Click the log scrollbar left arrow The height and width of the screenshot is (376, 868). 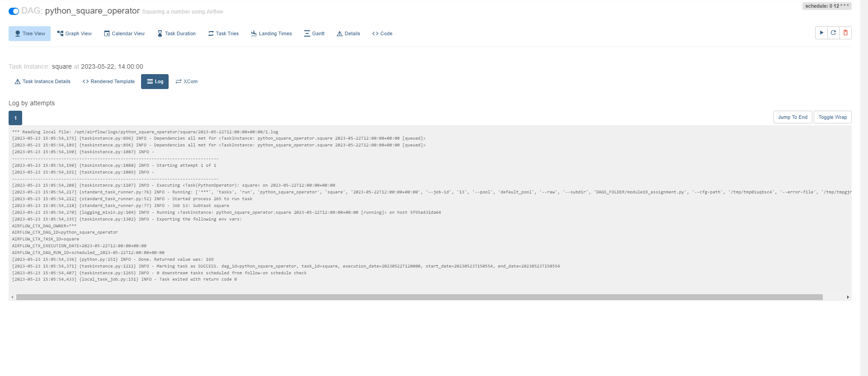point(12,297)
